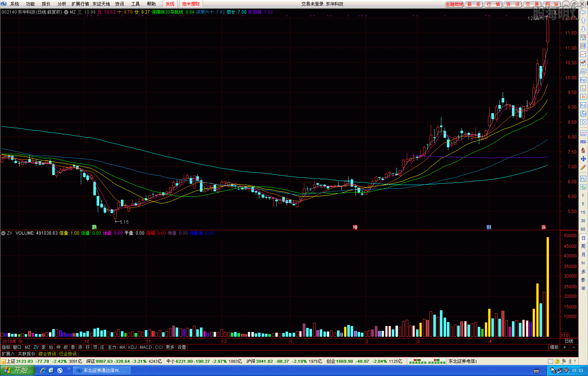588x376 pixels.
Task: Switch to daily 日 period
Action: tap(583, 238)
